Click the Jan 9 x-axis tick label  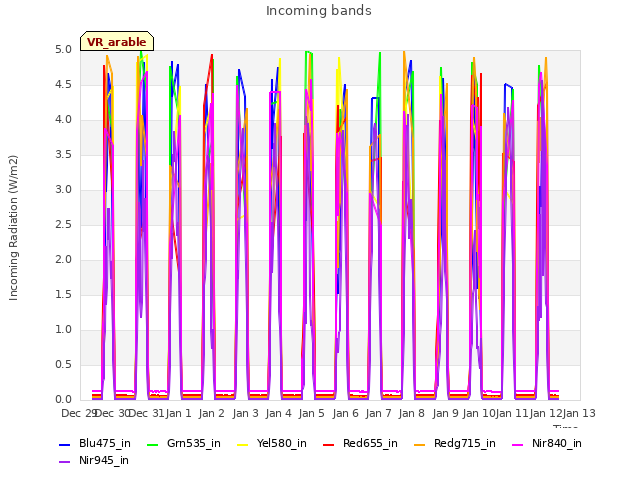click(445, 413)
